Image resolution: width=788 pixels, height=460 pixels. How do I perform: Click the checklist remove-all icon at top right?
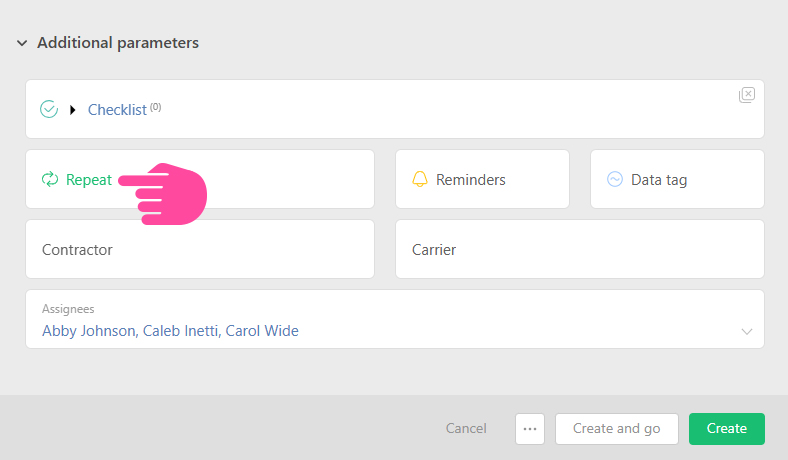pos(747,95)
